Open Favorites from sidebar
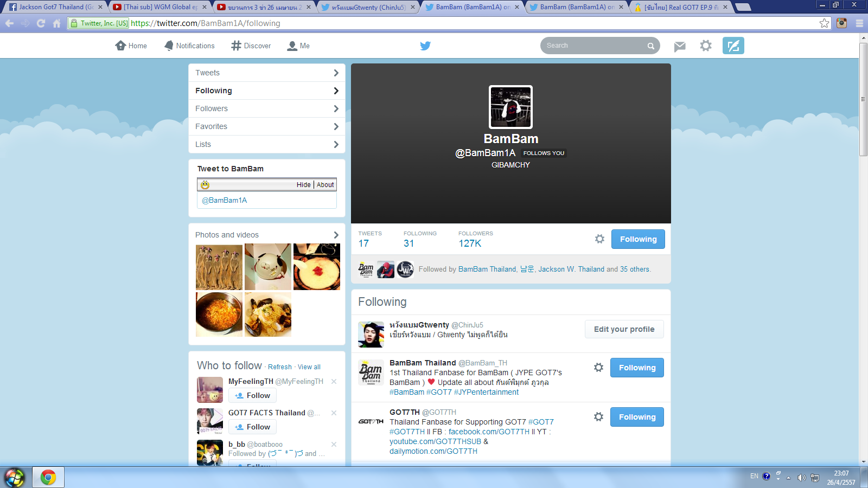Image resolution: width=868 pixels, height=488 pixels. [x=267, y=126]
